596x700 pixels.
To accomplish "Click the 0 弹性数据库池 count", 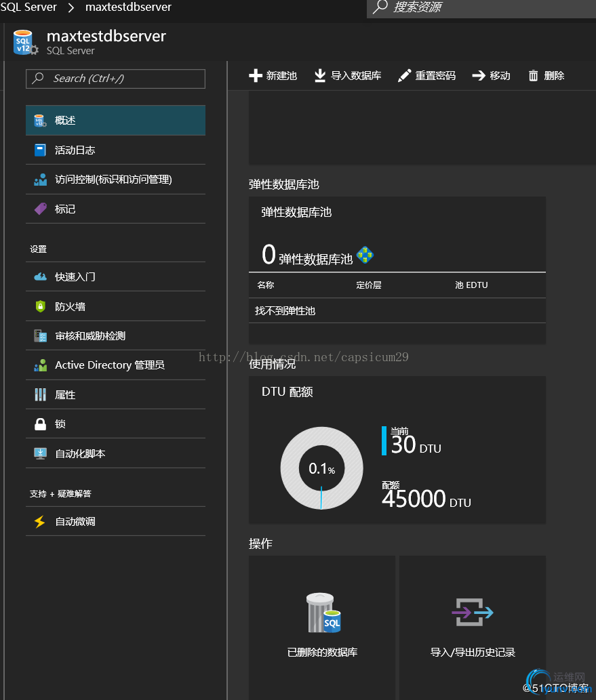I will 307,255.
